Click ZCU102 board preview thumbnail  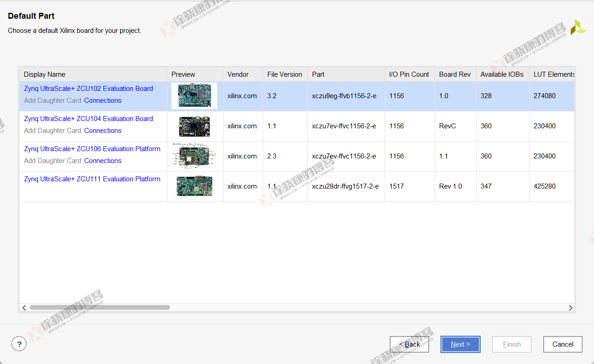[x=194, y=96]
